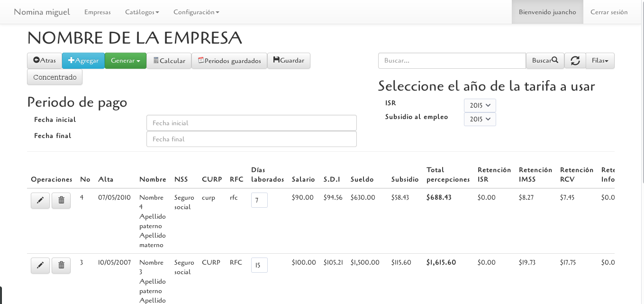Click the Operaciones column header
Image resolution: width=644 pixels, height=304 pixels.
52,180
